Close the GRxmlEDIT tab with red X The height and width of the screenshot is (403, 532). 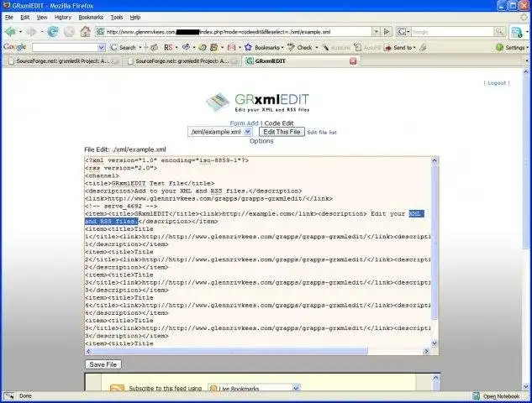coord(353,61)
